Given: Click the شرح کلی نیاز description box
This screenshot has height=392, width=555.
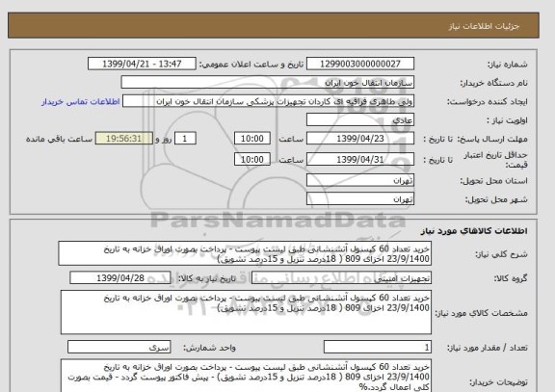Looking at the screenshot, I should point(245,253).
